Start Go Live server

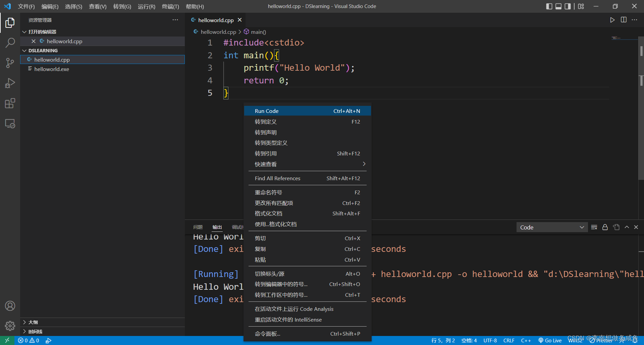coord(550,340)
